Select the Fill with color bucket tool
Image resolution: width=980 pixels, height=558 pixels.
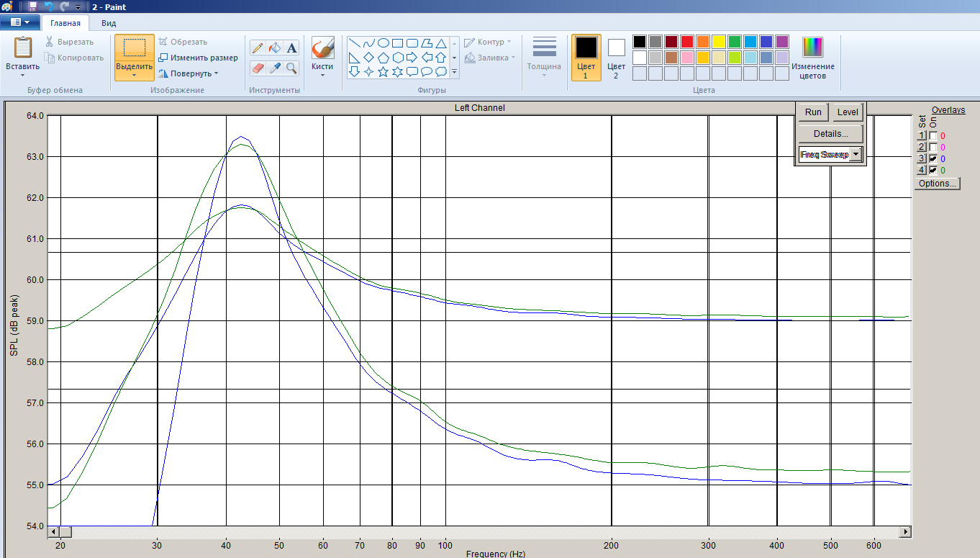pyautogui.click(x=274, y=48)
